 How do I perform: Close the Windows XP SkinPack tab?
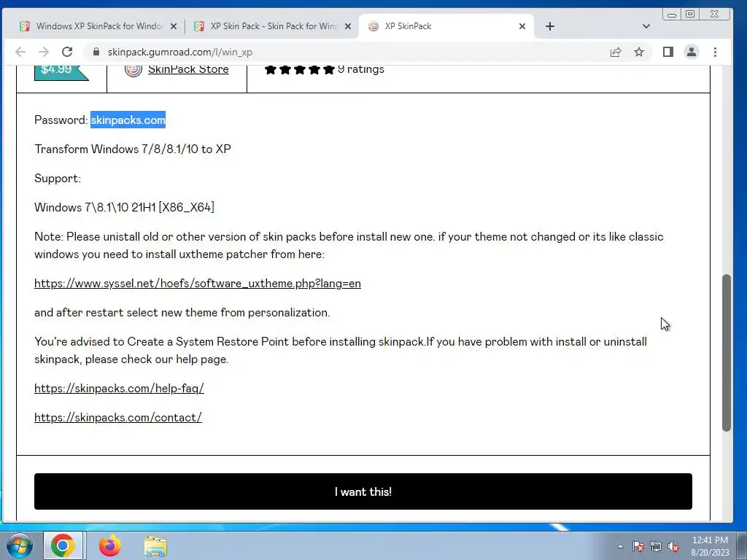(x=174, y=26)
